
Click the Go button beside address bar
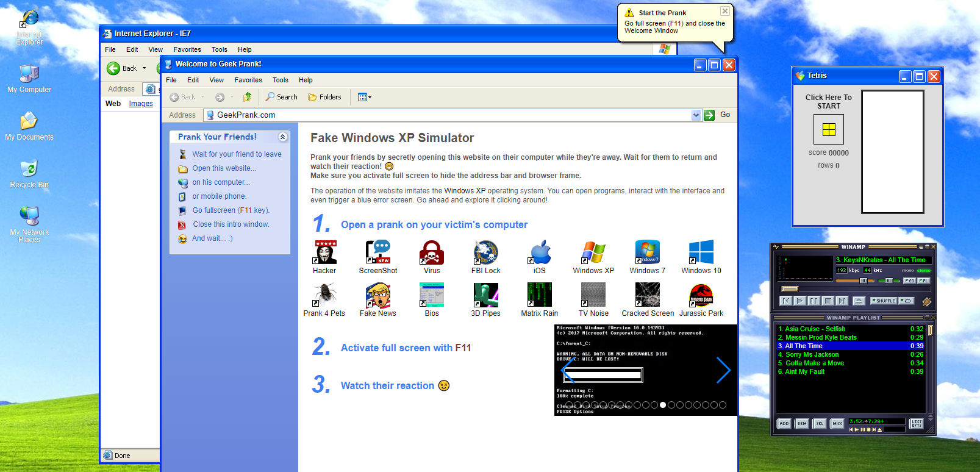tap(717, 115)
